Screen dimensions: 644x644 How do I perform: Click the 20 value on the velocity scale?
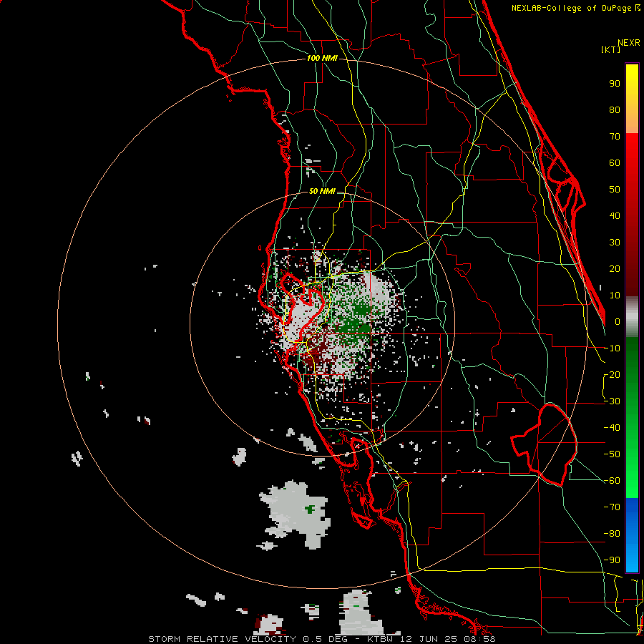tap(615, 269)
